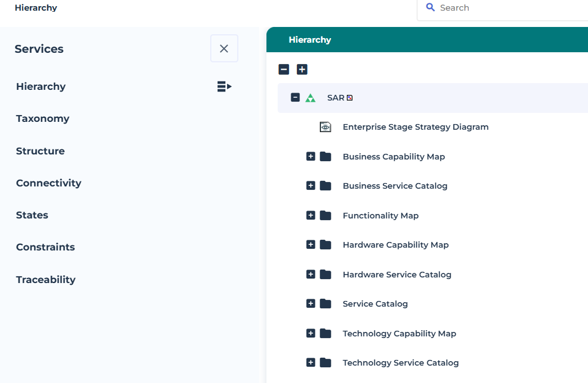The width and height of the screenshot is (588, 383).
Task: Expand all nodes with the plus button
Action: 302,70
